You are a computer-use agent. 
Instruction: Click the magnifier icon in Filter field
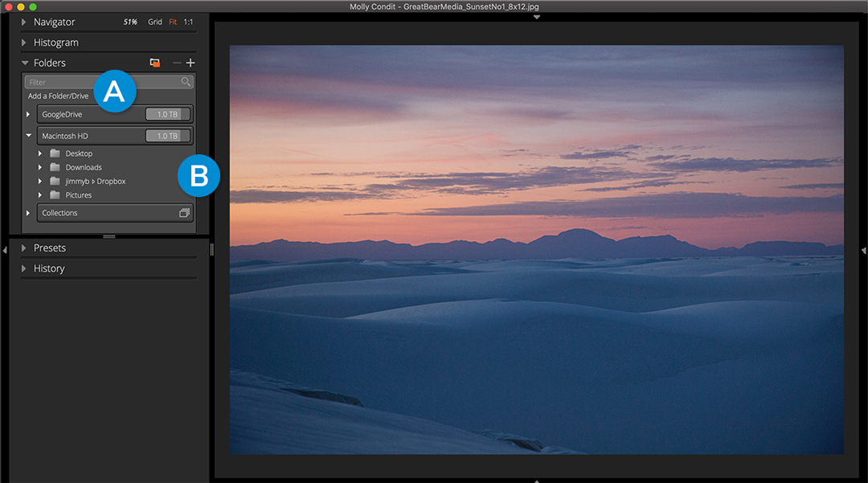click(186, 82)
